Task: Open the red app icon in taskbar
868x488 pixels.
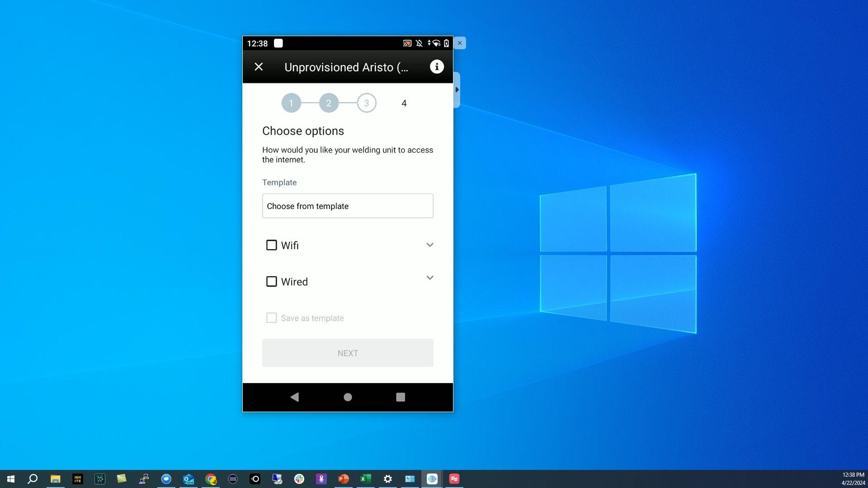Action: click(x=454, y=479)
